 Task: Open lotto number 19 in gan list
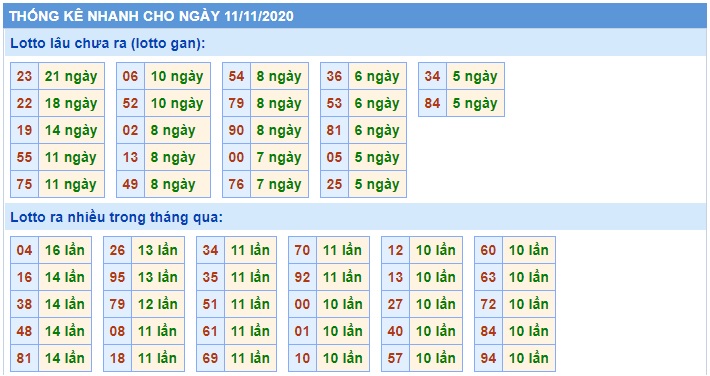tap(24, 130)
